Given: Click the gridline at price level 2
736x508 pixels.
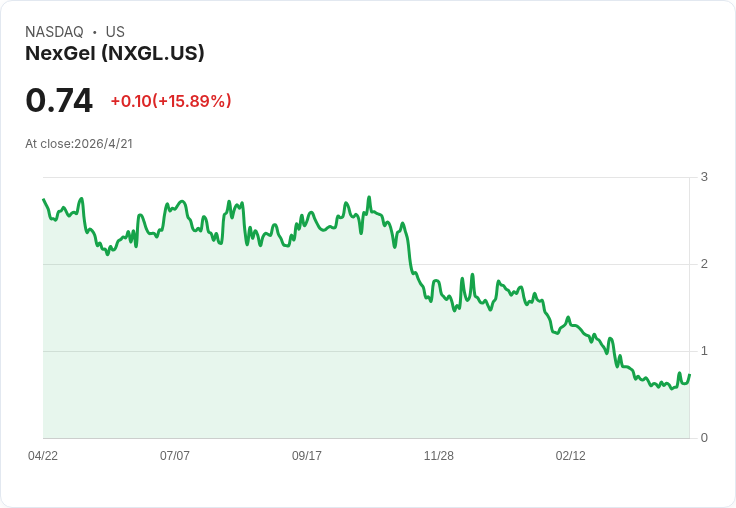Looking at the screenshot, I should click(x=366, y=264).
